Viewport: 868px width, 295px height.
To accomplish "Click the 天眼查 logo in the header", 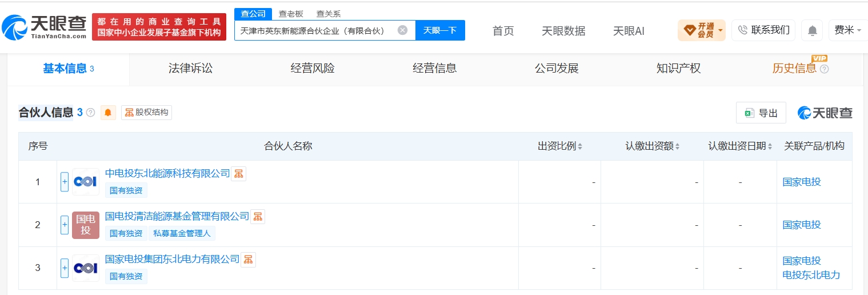I will tap(44, 26).
